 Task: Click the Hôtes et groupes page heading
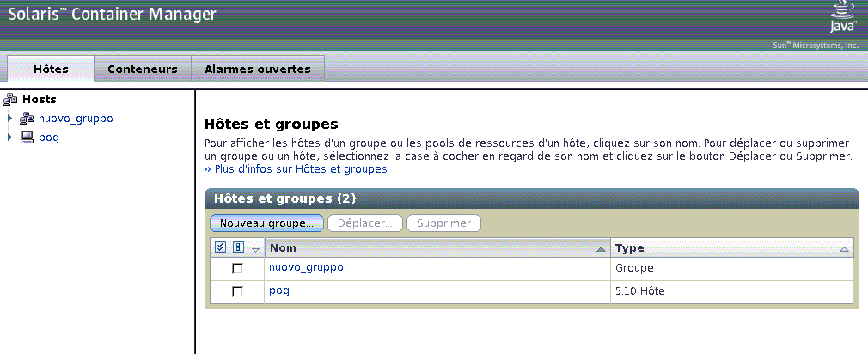pyautogui.click(x=272, y=124)
